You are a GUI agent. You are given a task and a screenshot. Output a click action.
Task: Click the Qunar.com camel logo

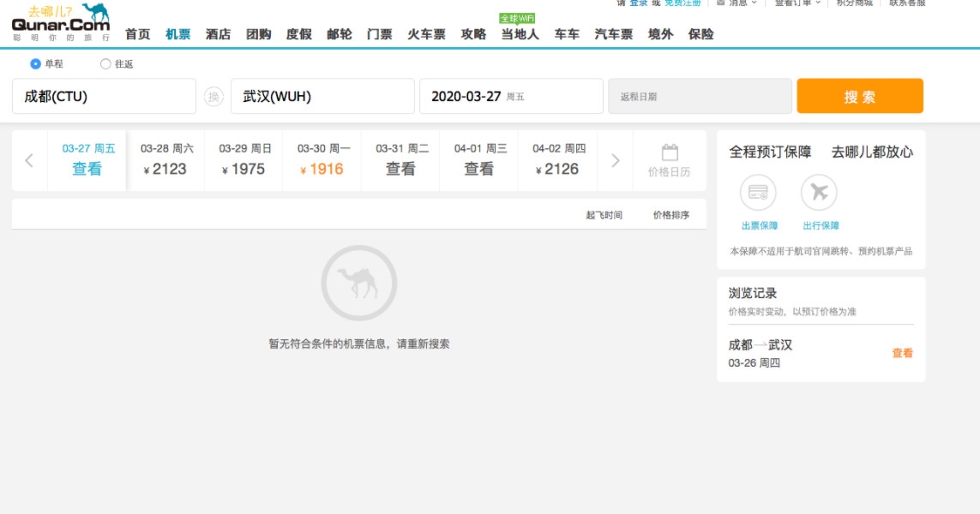click(60, 23)
